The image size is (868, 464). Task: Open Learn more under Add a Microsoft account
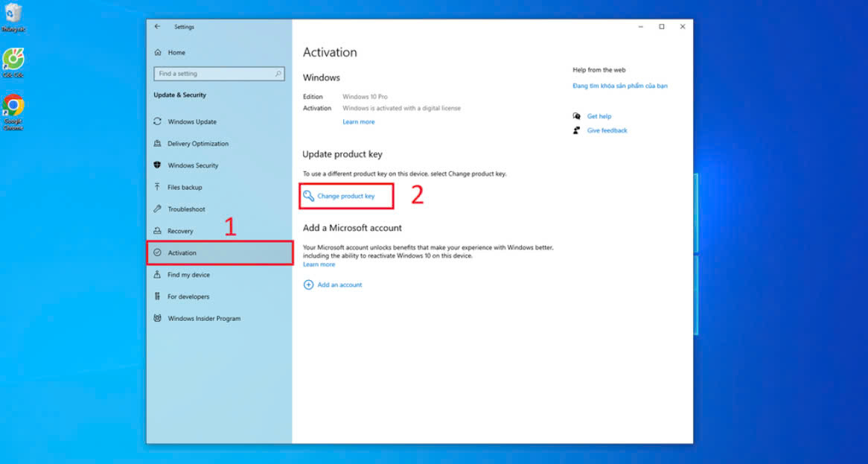coord(319,264)
